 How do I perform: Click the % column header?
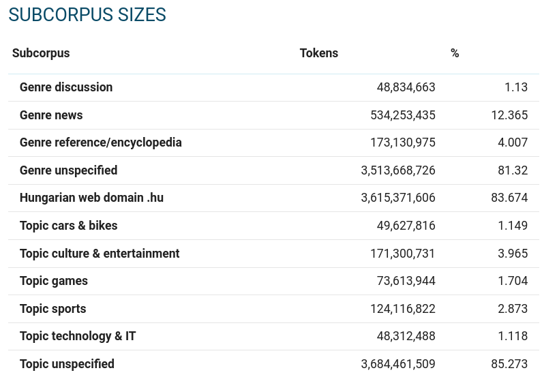(455, 53)
